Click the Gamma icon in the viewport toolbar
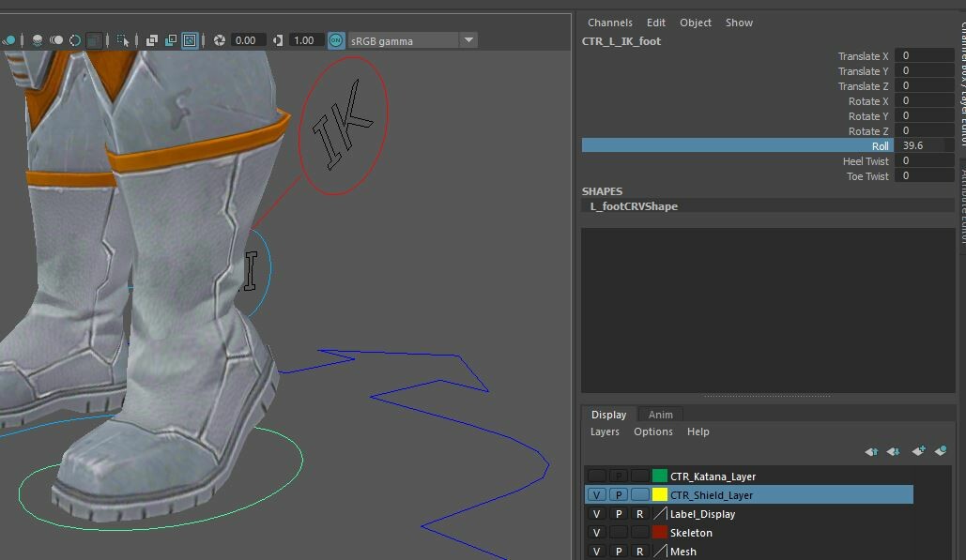Screen dimensions: 966x560 (x=276, y=40)
